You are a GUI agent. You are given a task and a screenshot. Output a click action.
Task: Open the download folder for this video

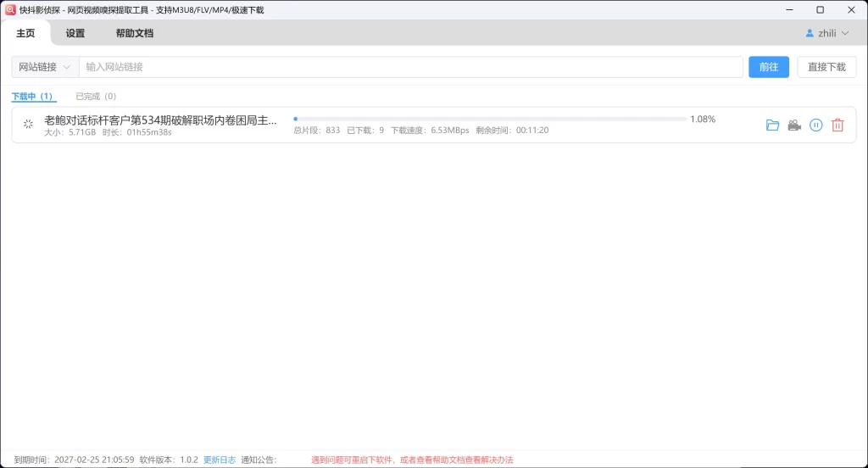pyautogui.click(x=772, y=125)
